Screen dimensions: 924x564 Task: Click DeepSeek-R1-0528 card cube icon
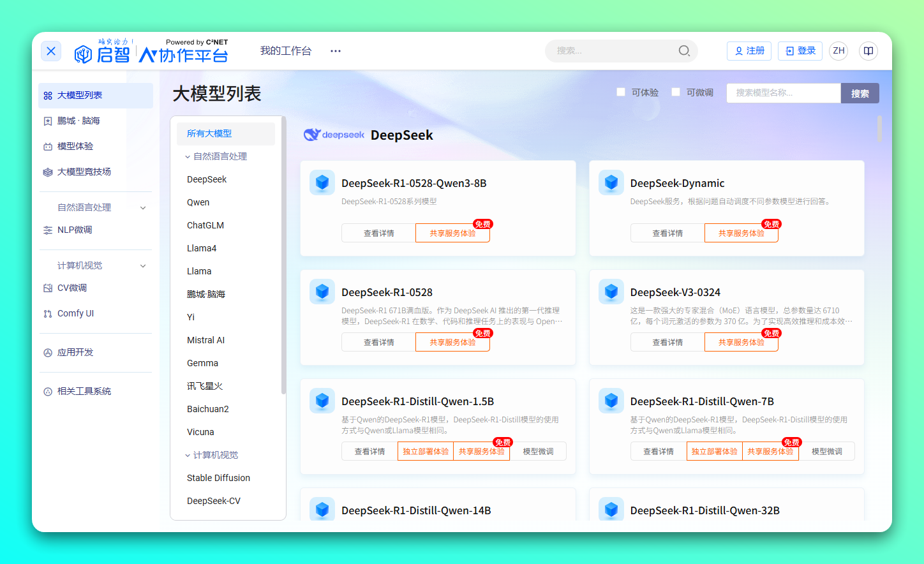coord(322,292)
